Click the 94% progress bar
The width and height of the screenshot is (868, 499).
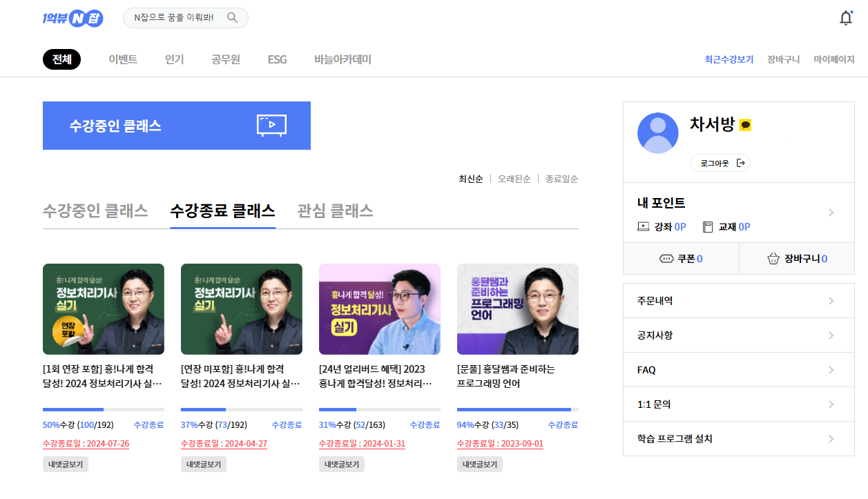(x=518, y=409)
